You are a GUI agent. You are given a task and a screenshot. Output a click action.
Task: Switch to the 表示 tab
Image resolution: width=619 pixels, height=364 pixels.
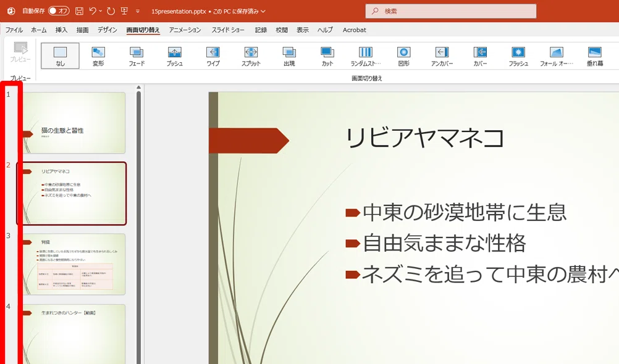[x=303, y=30]
